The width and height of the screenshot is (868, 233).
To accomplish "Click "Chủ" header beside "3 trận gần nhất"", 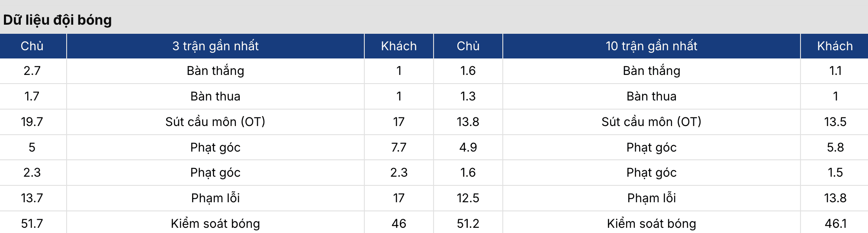I will pos(32,46).
